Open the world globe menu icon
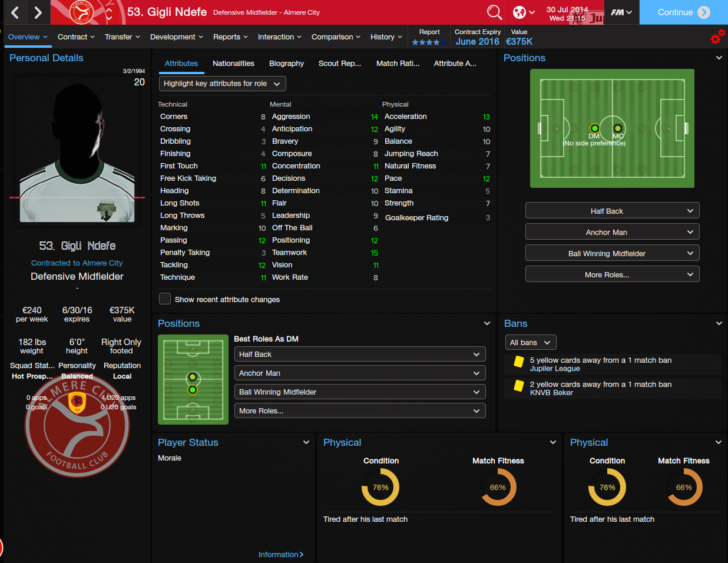The width and height of the screenshot is (728, 563). (x=524, y=12)
